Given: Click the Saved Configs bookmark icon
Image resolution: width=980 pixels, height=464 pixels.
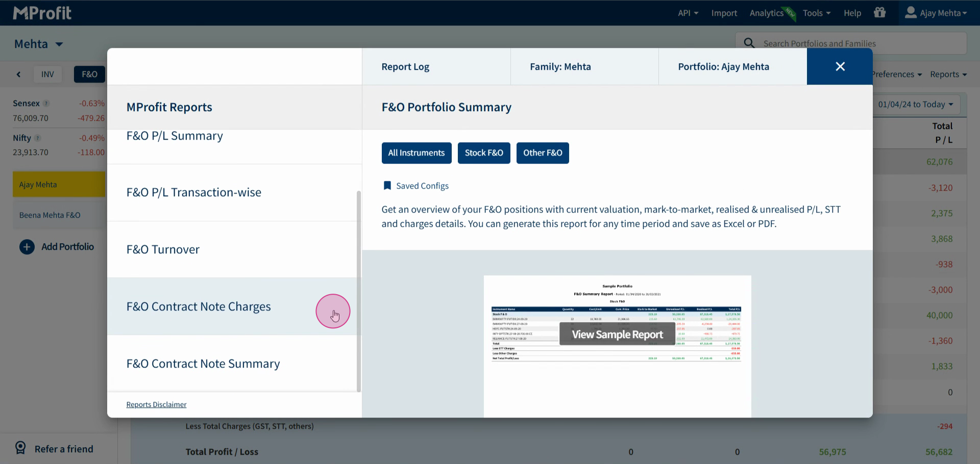Looking at the screenshot, I should (387, 186).
